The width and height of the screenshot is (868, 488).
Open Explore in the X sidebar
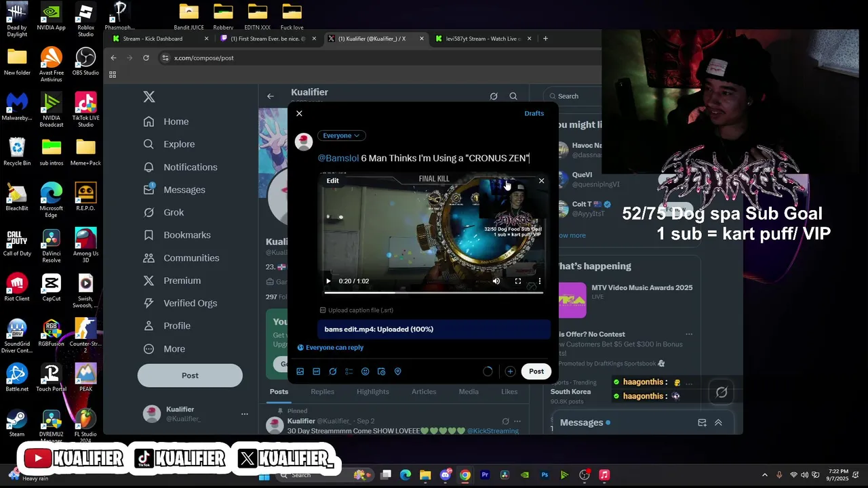pyautogui.click(x=169, y=144)
